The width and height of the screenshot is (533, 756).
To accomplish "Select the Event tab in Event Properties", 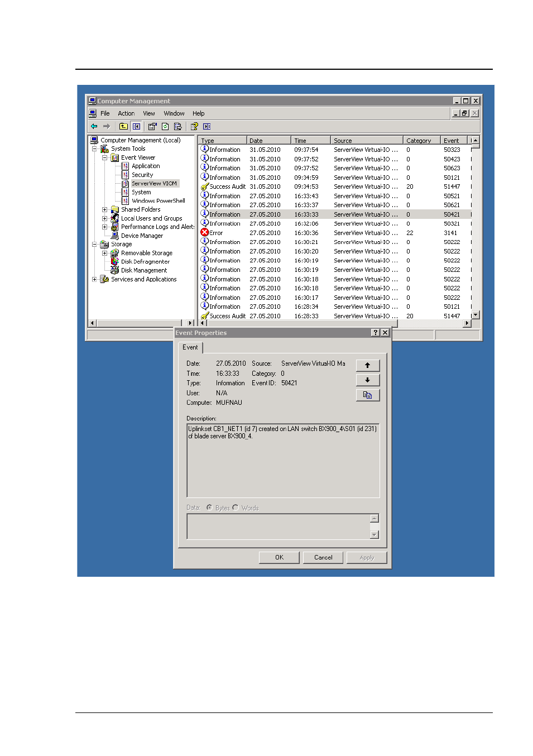I will (x=190, y=347).
